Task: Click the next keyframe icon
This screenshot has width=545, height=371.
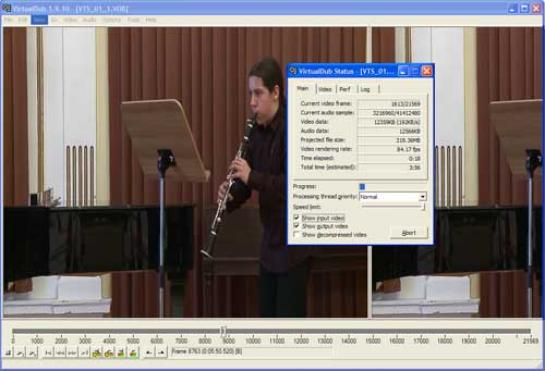Action: pos(109,353)
